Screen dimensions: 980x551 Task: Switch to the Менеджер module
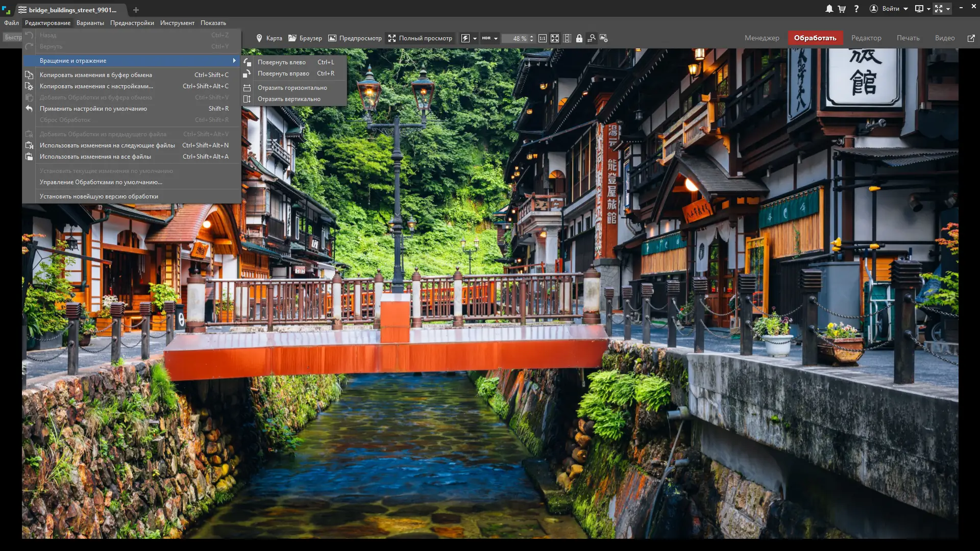762,38
